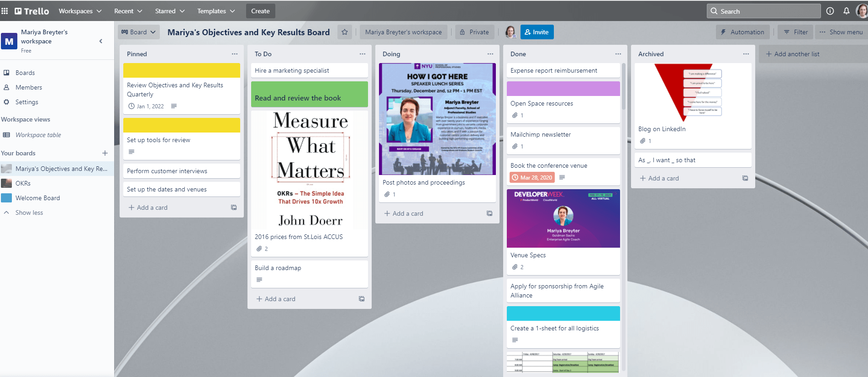Click the Create button
The image size is (868, 377).
[260, 11]
